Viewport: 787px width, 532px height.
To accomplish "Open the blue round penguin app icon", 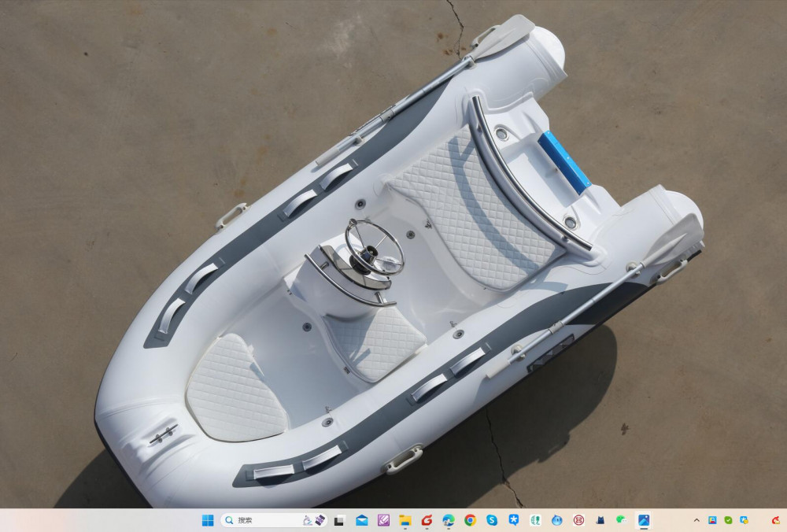I will click(x=556, y=520).
